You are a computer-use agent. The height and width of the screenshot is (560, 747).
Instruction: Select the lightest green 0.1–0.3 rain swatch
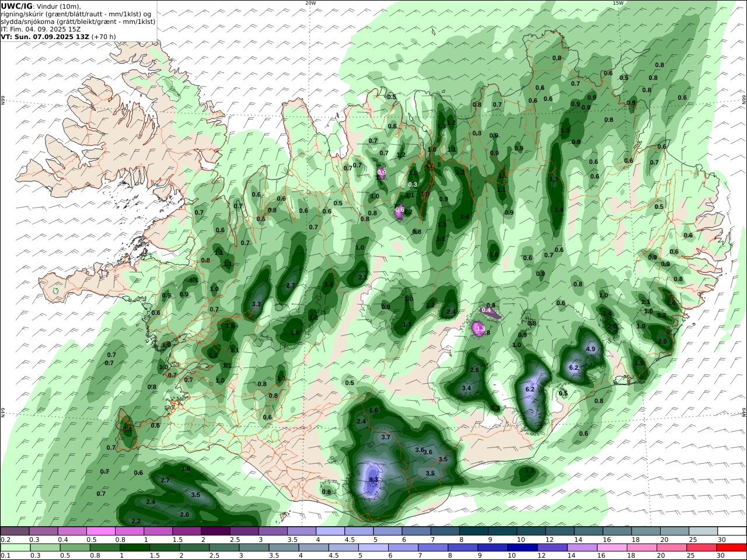coord(15,547)
